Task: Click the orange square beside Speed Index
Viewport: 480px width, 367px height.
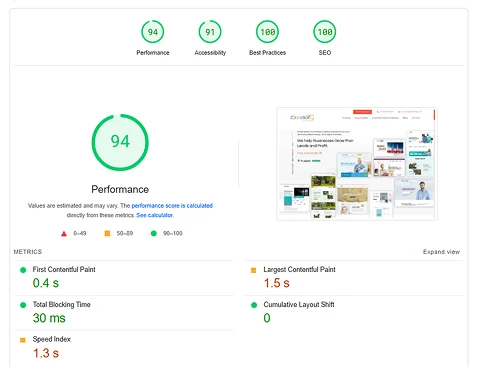Action: point(23,340)
